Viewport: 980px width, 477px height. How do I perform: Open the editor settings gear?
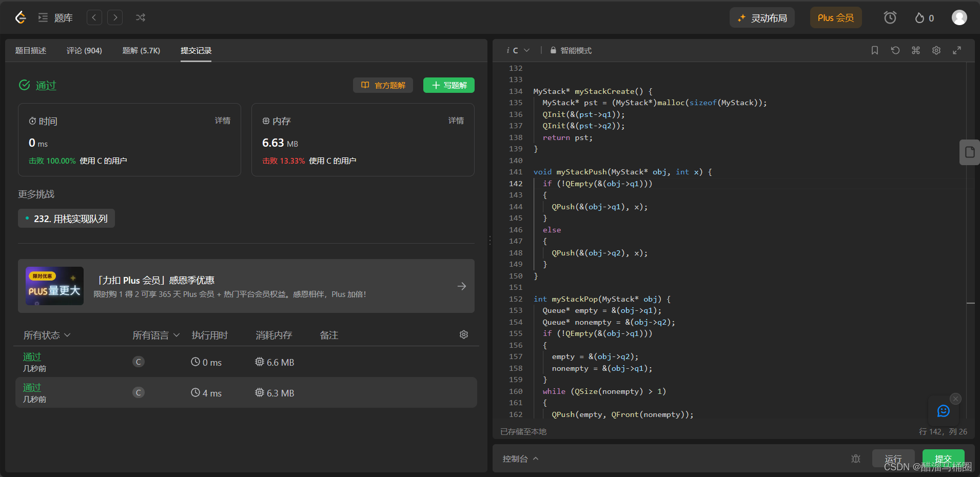point(936,50)
